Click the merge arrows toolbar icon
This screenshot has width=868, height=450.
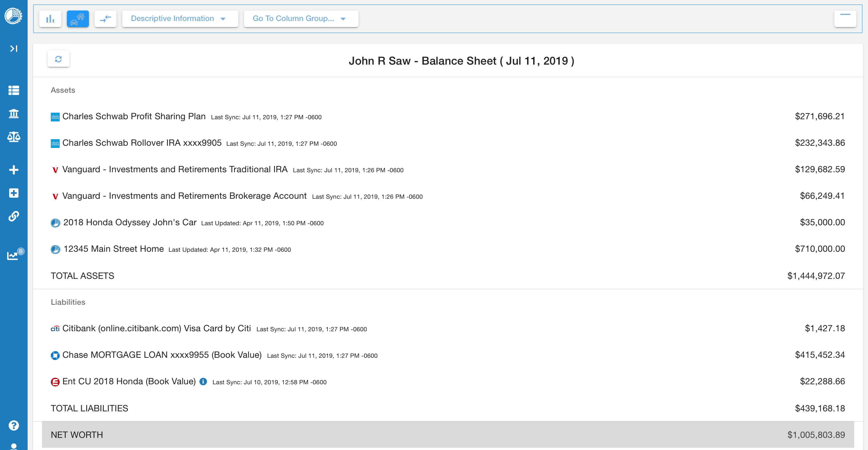[x=105, y=19]
